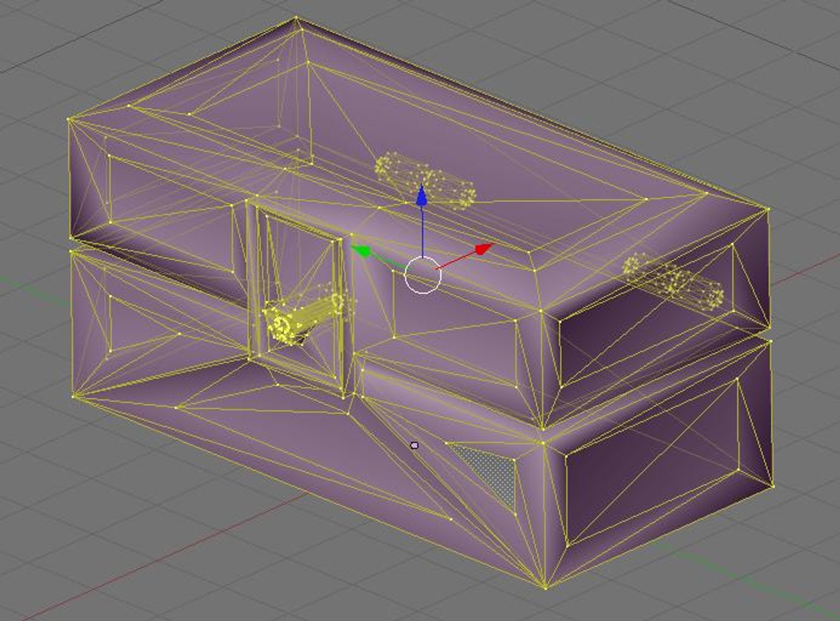Click the white circle at manipulator center
840x621 pixels.
[423, 275]
